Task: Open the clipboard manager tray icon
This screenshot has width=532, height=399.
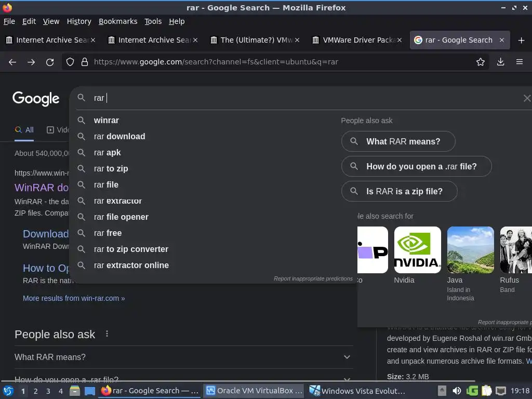Action: [486, 391]
